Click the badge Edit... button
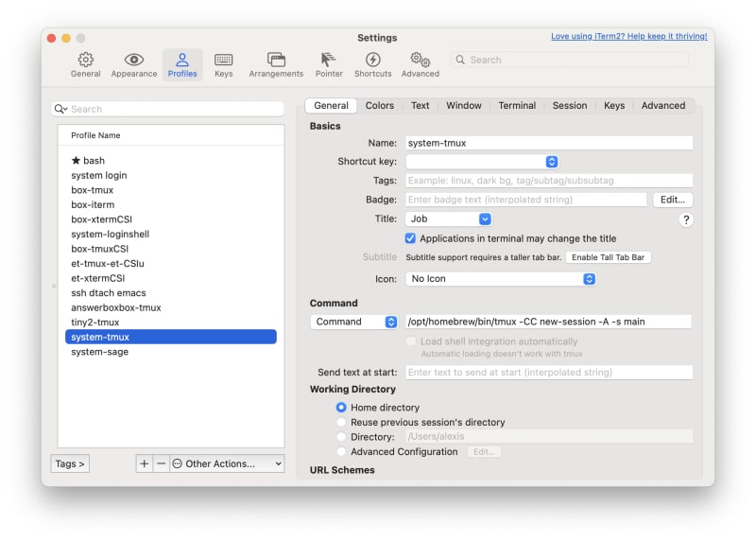Screen dimensions: 756x541 (x=673, y=200)
